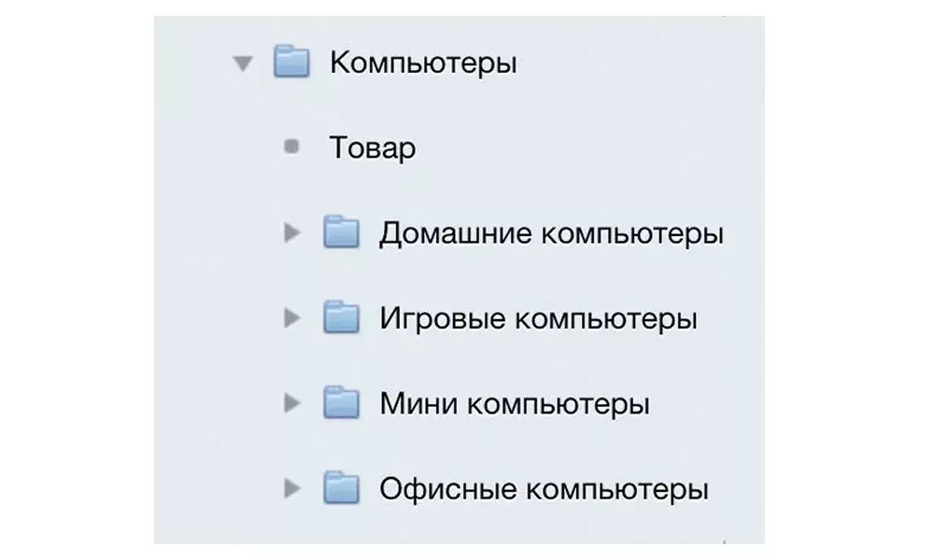Open the Мини компьютеры category

click(x=514, y=401)
